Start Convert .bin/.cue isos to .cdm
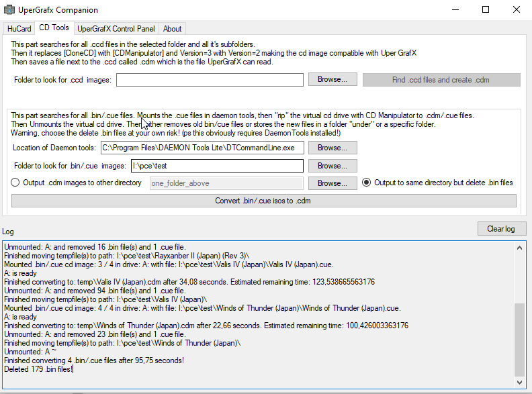Viewport: 532px width, 394px height. click(x=263, y=201)
